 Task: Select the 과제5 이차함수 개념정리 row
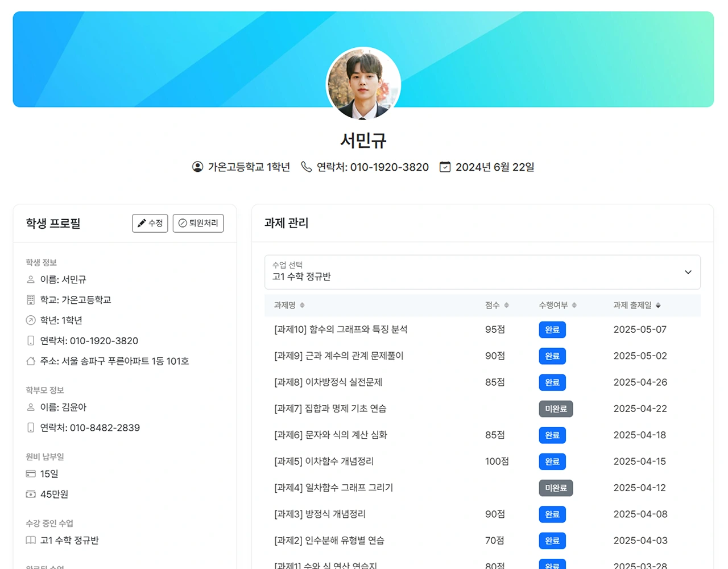click(x=324, y=461)
